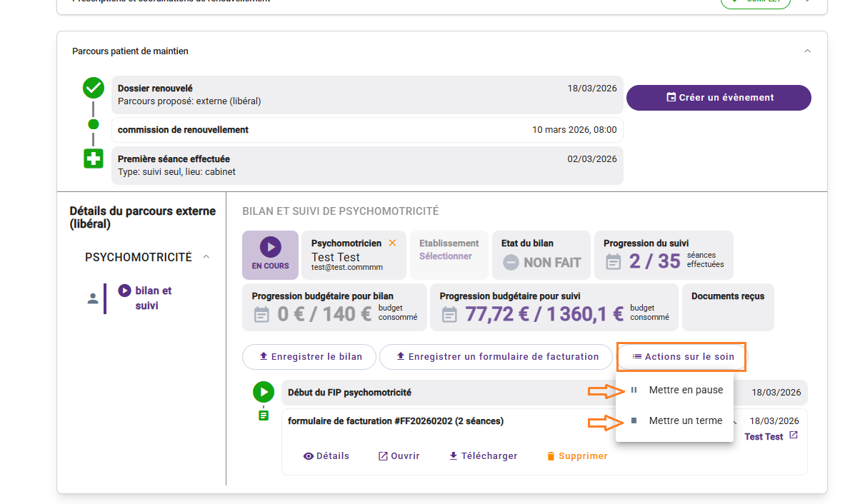Click the EN COURS play status icon

(270, 248)
